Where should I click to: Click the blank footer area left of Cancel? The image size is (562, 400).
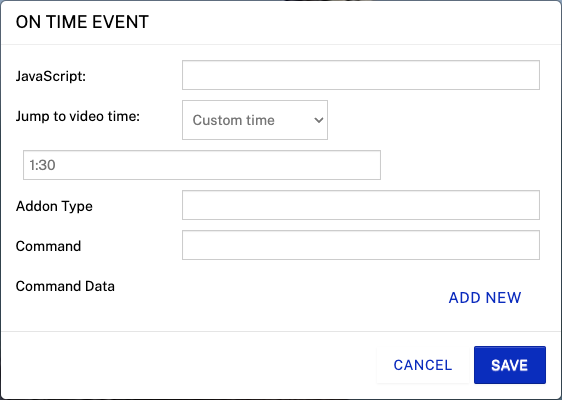tap(186, 365)
